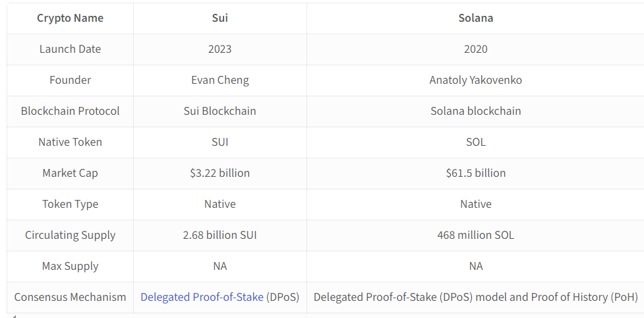Select the 2023 launch date cell
Screen dimensions: 644x318
(220, 49)
